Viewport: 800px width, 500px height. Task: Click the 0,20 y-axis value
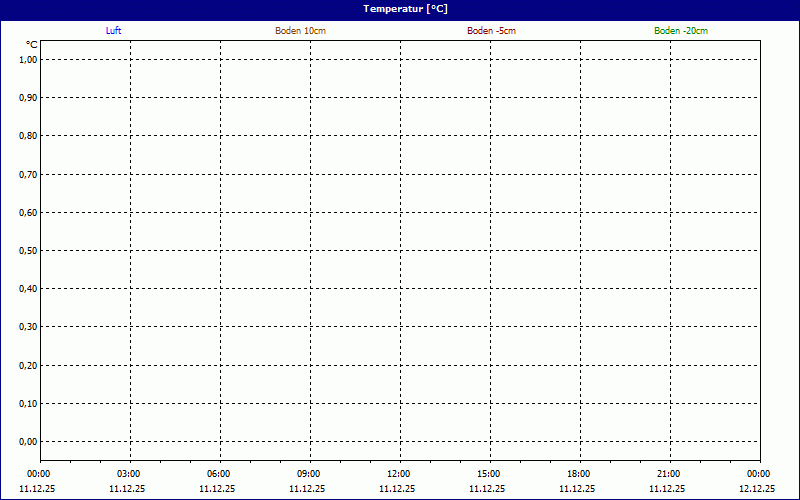[28, 365]
